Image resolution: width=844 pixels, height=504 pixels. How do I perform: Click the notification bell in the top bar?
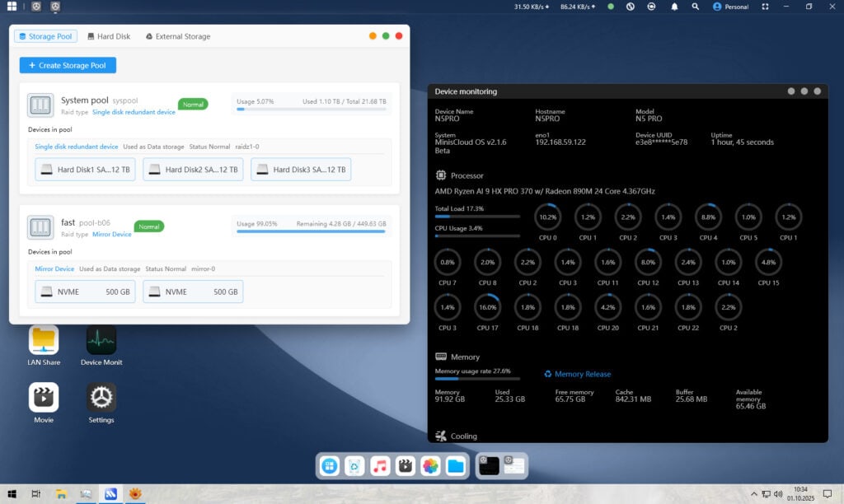point(674,7)
